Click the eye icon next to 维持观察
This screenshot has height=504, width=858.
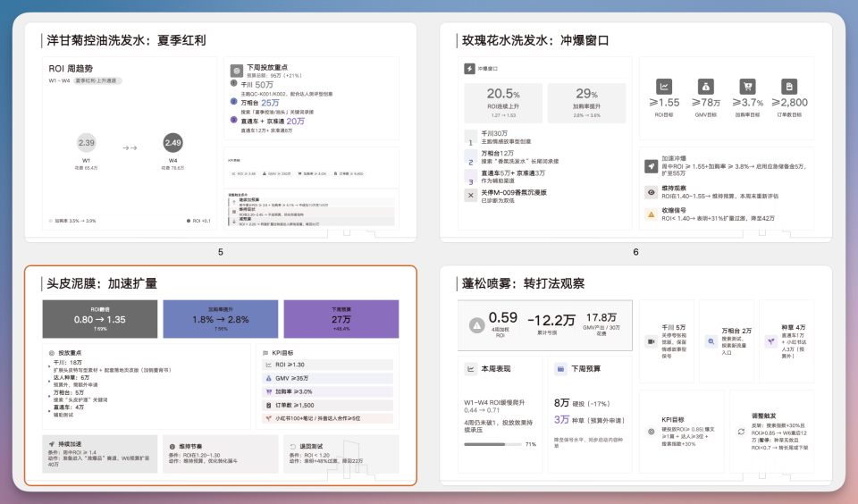coord(652,192)
